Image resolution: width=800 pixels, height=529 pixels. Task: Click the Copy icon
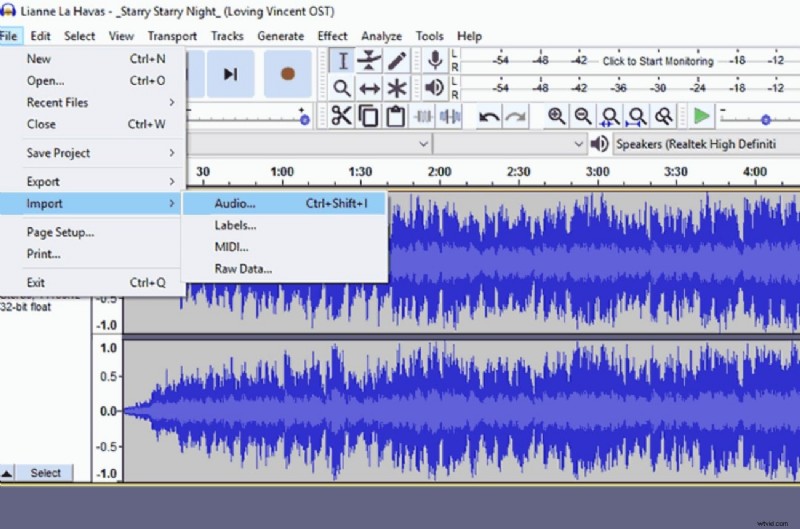[368, 116]
